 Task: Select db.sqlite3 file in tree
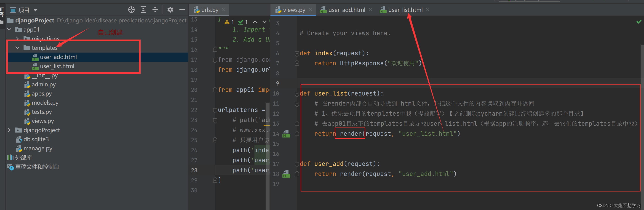[x=36, y=139]
